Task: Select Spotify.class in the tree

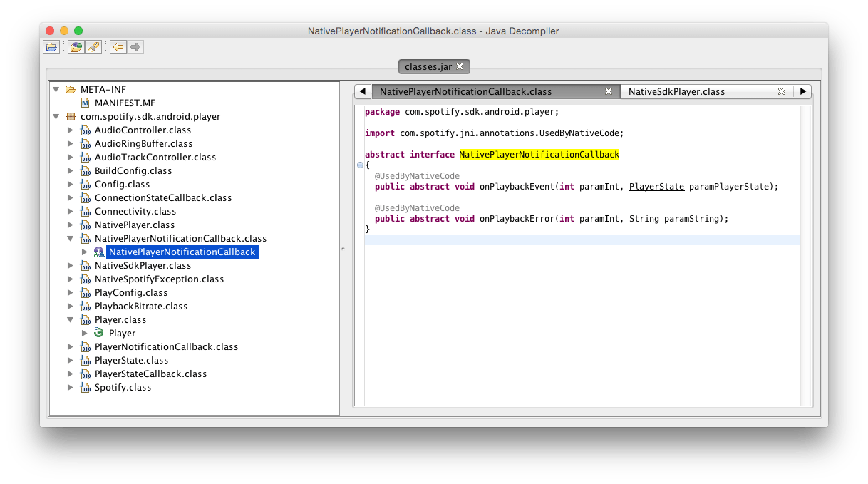Action: click(123, 387)
